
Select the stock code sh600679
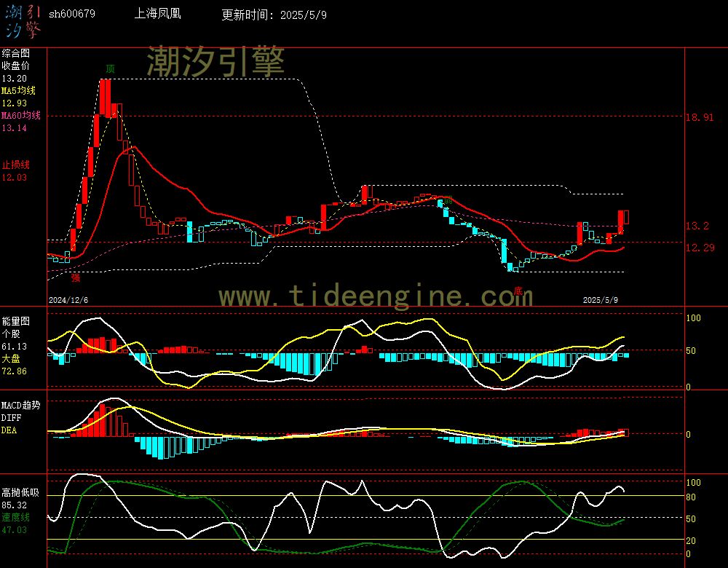[72, 14]
